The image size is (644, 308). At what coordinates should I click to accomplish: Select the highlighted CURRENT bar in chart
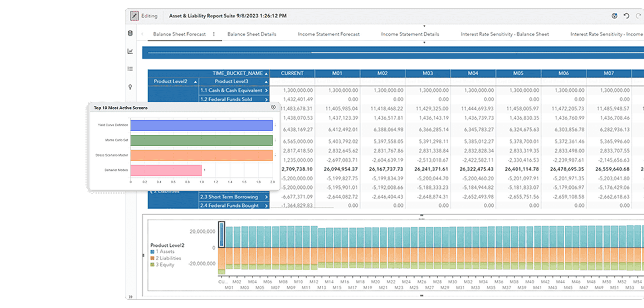point(221,234)
